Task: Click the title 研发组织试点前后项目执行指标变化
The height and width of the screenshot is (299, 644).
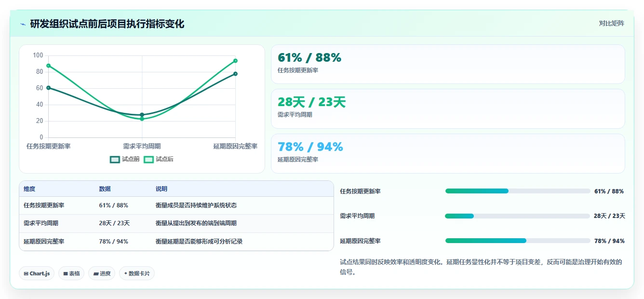Action: (107, 24)
